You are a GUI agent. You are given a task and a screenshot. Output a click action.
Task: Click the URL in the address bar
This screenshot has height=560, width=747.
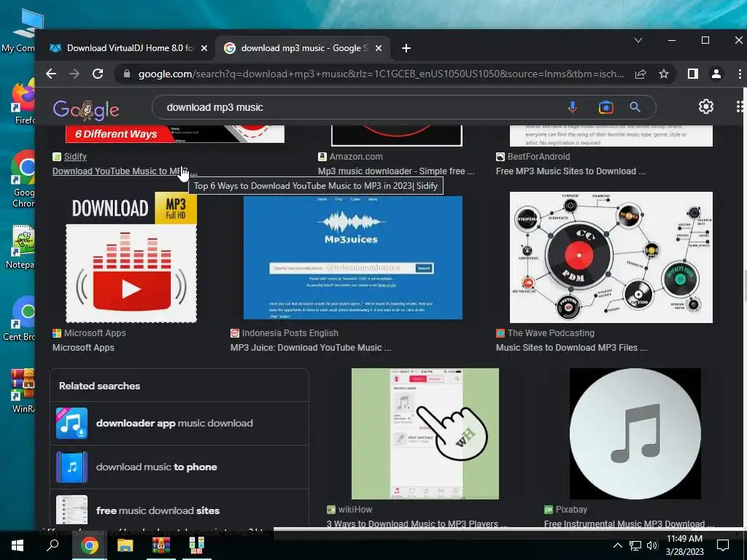[381, 74]
